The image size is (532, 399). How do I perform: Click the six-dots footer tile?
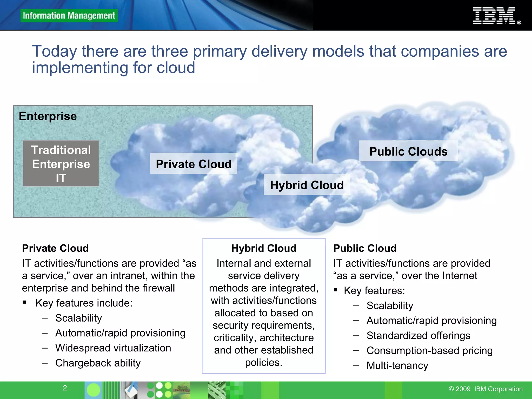point(159,390)
